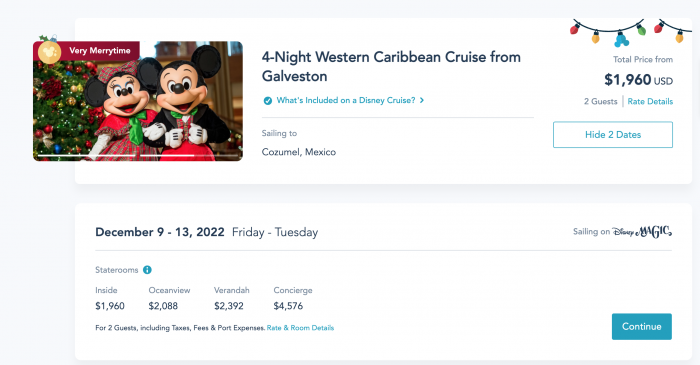Click the Disney Magic ship logo

642,232
